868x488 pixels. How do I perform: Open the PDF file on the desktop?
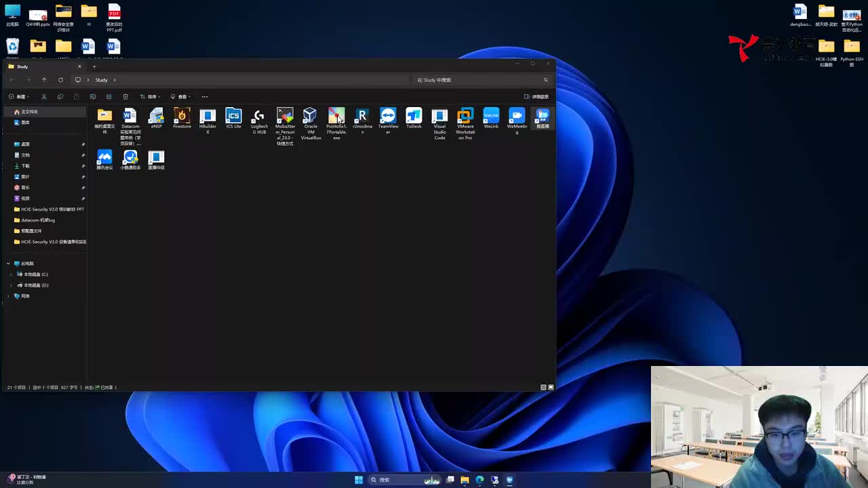tap(114, 18)
